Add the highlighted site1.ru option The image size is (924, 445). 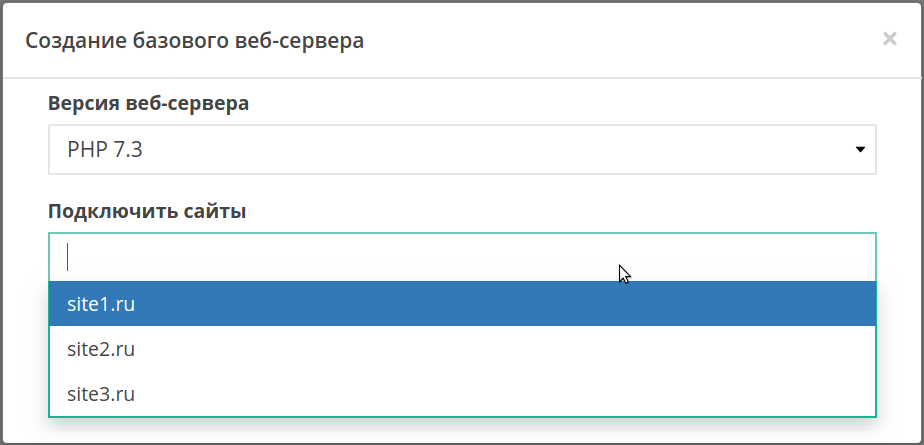[x=100, y=304]
